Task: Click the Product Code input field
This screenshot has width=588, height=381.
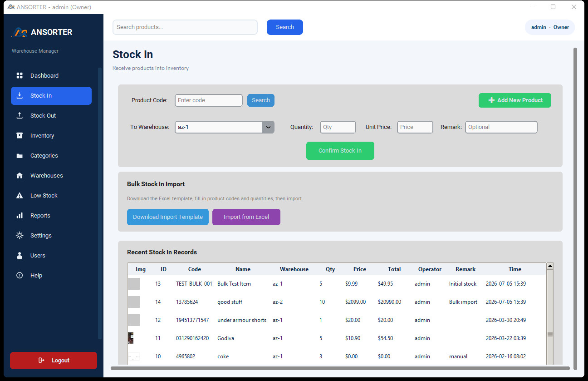Action: point(209,100)
